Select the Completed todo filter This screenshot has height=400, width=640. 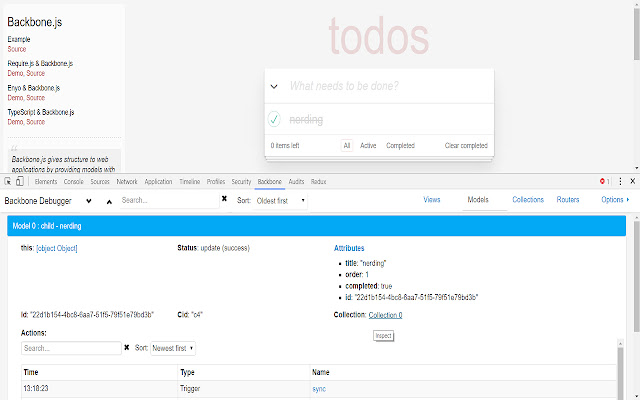(400, 145)
